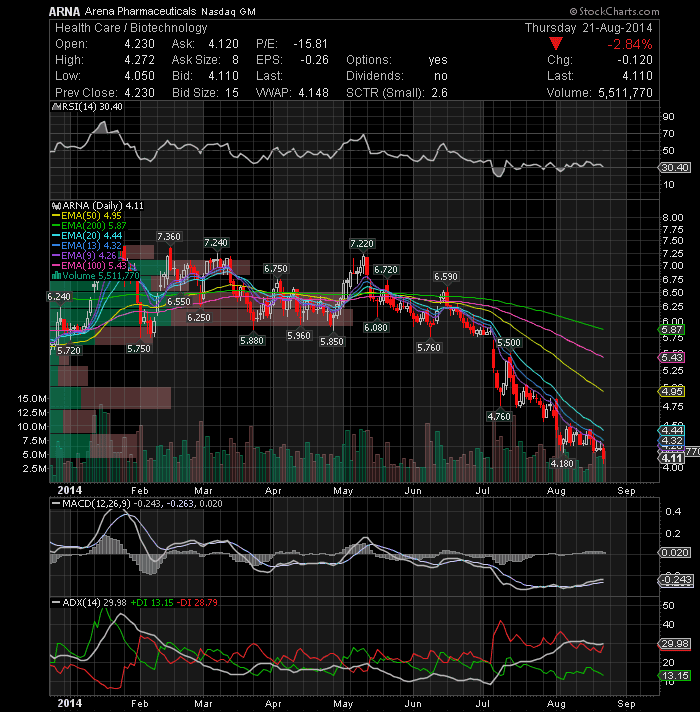The height and width of the screenshot is (712, 700).
Task: Click the 6.240 price label
Action: [59, 297]
